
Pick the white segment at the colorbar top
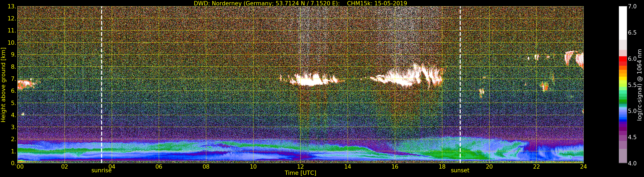click(x=623, y=23)
